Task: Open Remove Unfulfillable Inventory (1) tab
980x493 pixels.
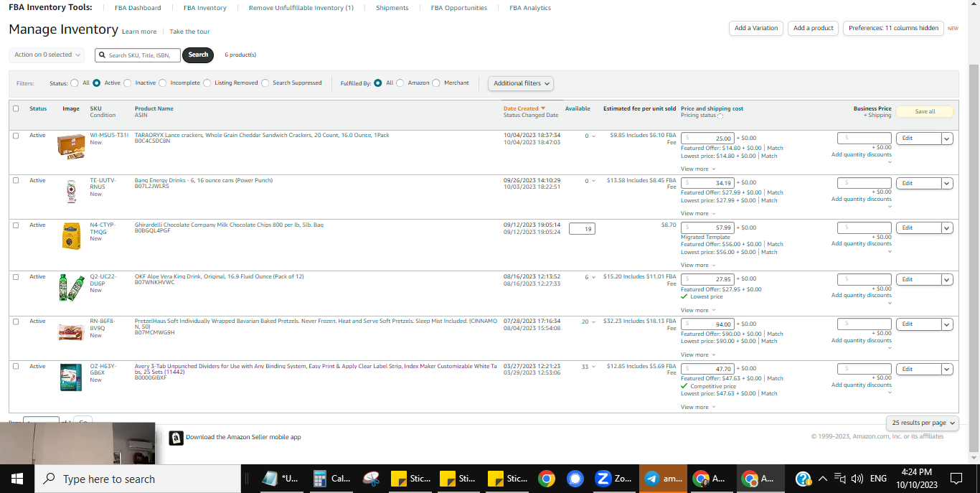Action: pos(301,8)
